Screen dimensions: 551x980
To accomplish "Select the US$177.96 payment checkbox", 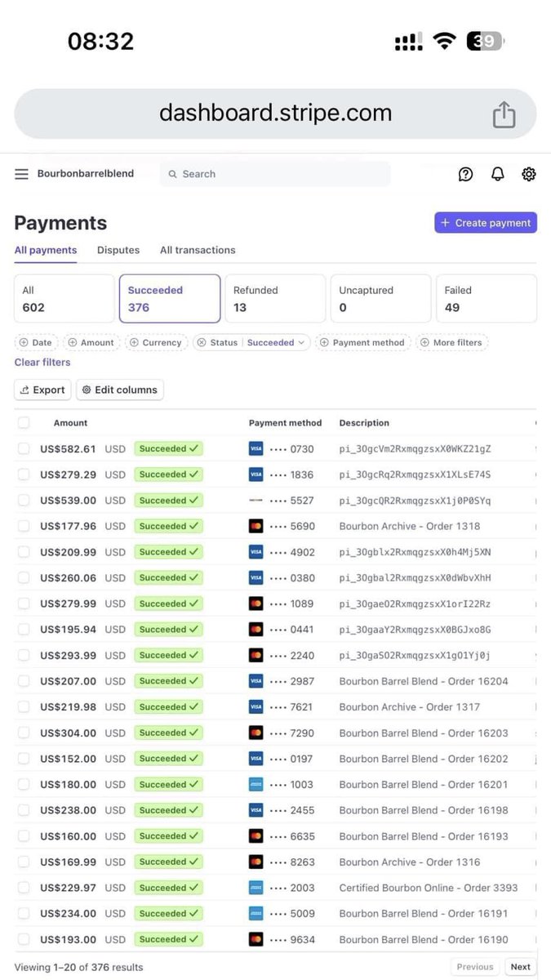I will [24, 526].
